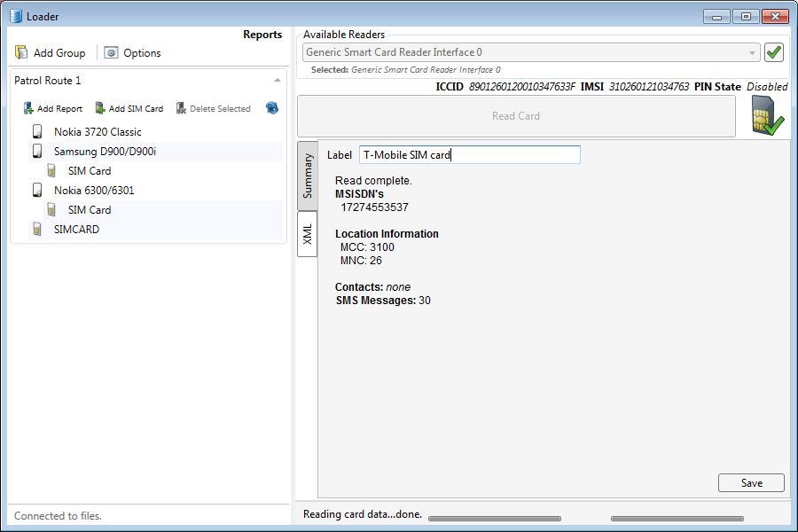Click the Contacts: none text
This screenshot has width=798, height=532.
(x=372, y=287)
